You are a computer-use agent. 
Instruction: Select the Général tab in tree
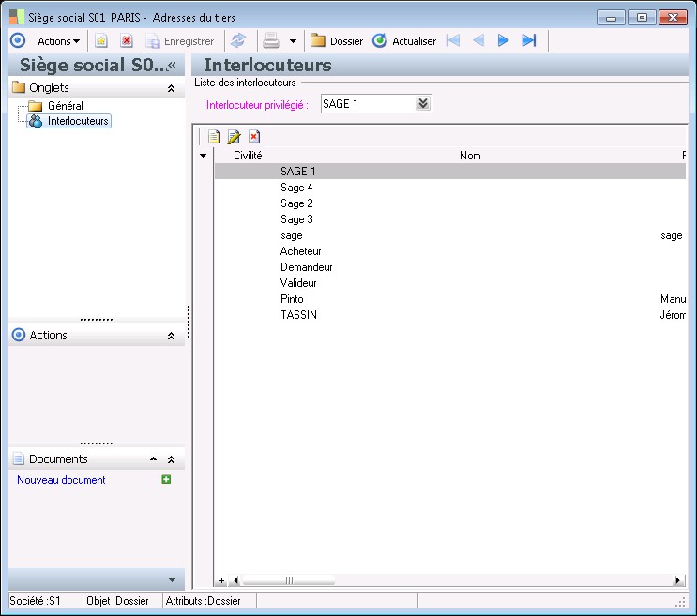65,106
